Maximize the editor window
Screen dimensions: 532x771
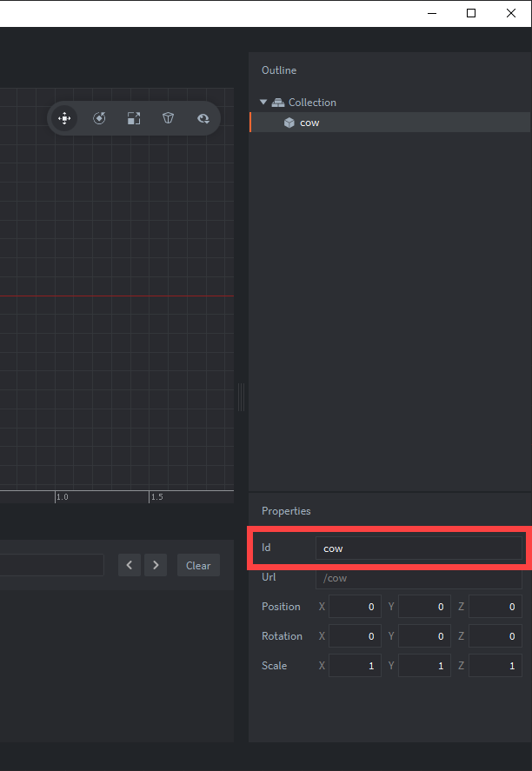click(471, 13)
